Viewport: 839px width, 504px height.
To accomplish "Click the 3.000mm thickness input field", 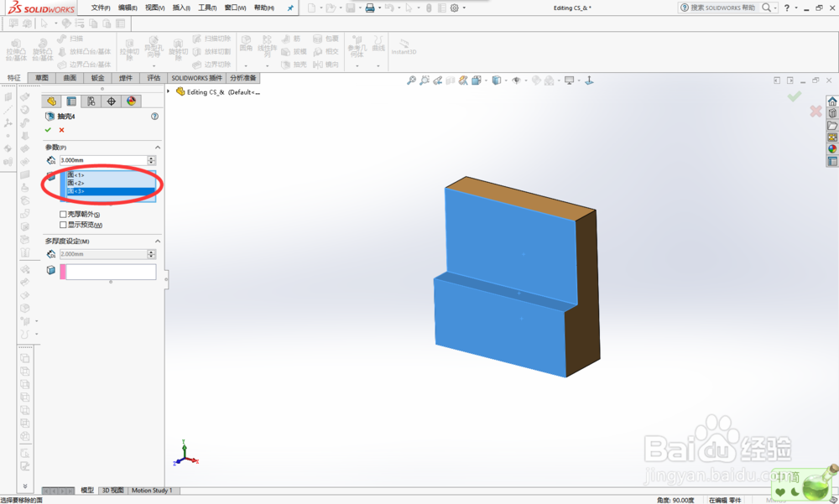I will tap(103, 160).
